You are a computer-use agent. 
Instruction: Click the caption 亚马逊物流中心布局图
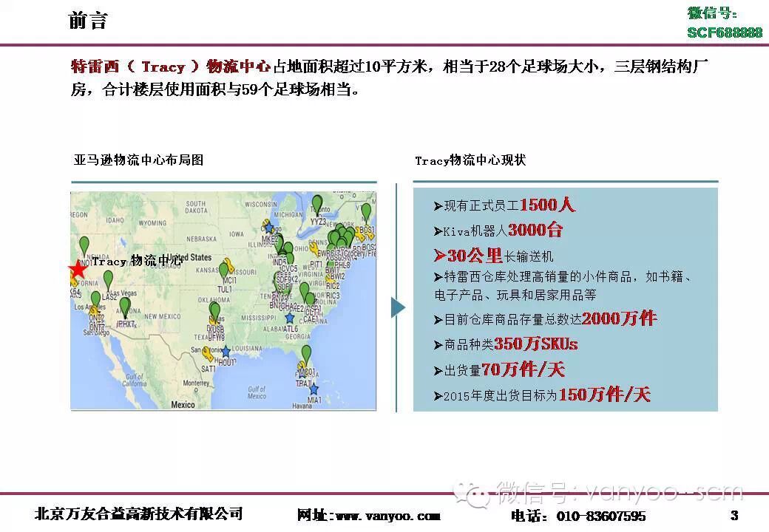[x=138, y=160]
